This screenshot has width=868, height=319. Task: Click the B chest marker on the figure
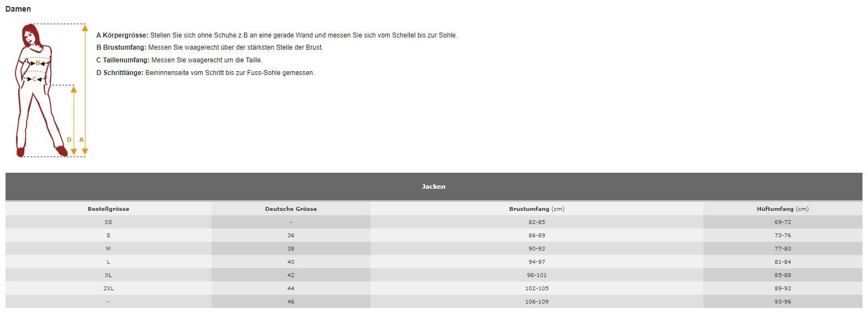pos(38,63)
